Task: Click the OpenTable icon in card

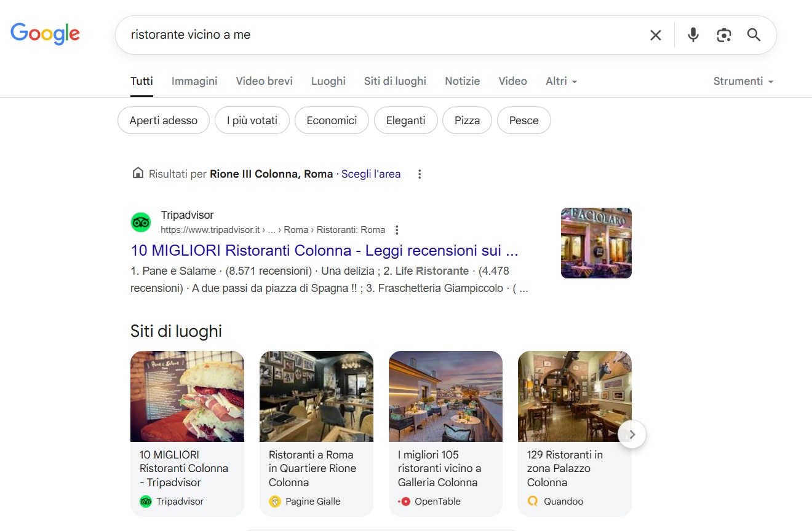Action: [404, 502]
